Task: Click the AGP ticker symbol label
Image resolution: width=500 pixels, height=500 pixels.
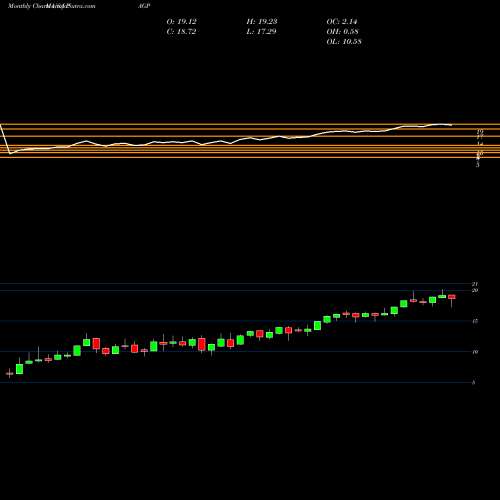Action: point(143,6)
